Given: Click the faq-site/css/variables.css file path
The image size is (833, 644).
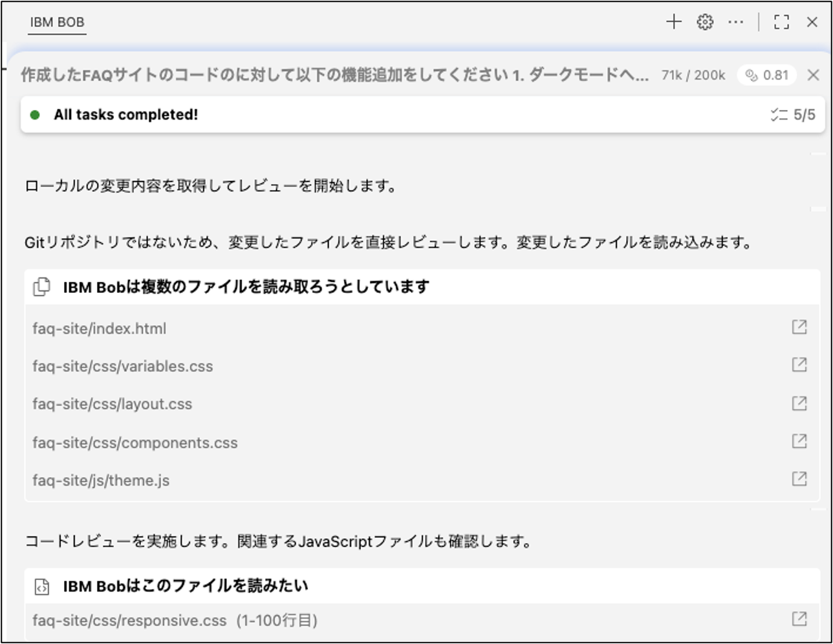Looking at the screenshot, I should pyautogui.click(x=123, y=366).
